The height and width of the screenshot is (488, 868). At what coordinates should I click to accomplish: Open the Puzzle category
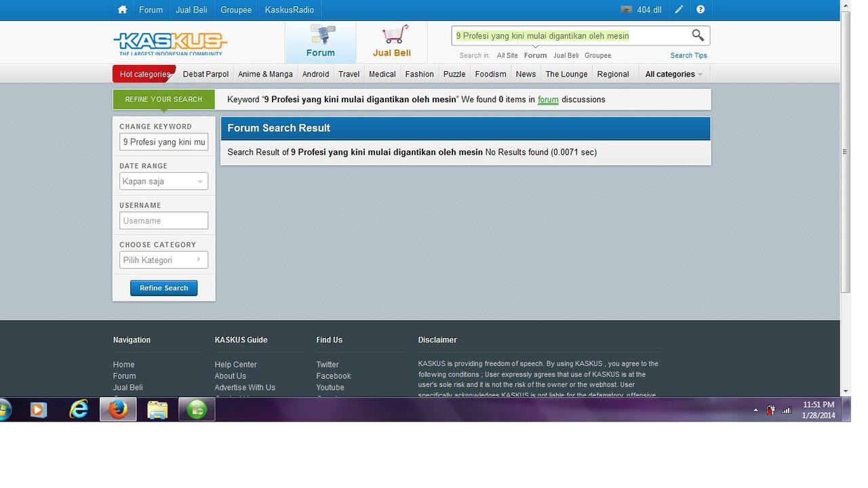(454, 74)
